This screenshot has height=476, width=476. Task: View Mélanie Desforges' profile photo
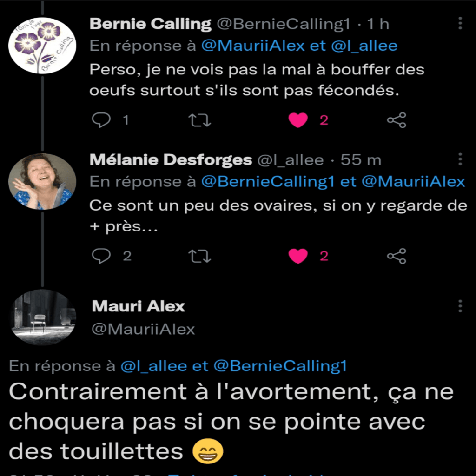(x=42, y=181)
